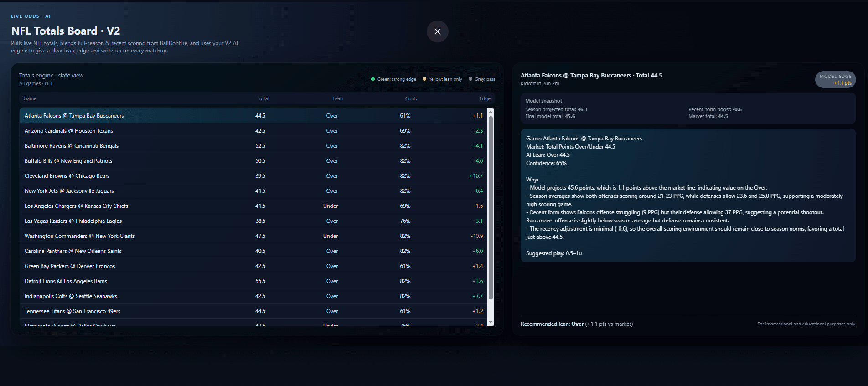Image resolution: width=868 pixels, height=386 pixels.
Task: Click the AI Lean: Over 44.5 line
Action: point(548,155)
